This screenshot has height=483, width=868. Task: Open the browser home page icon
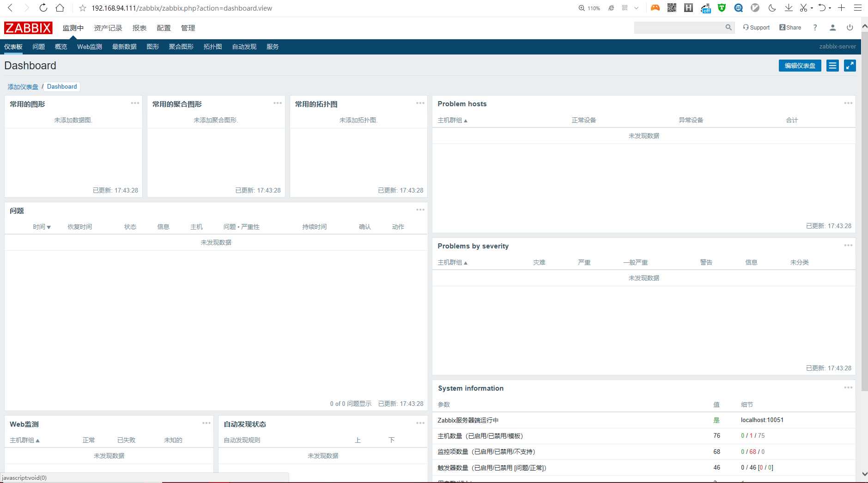[x=60, y=8]
